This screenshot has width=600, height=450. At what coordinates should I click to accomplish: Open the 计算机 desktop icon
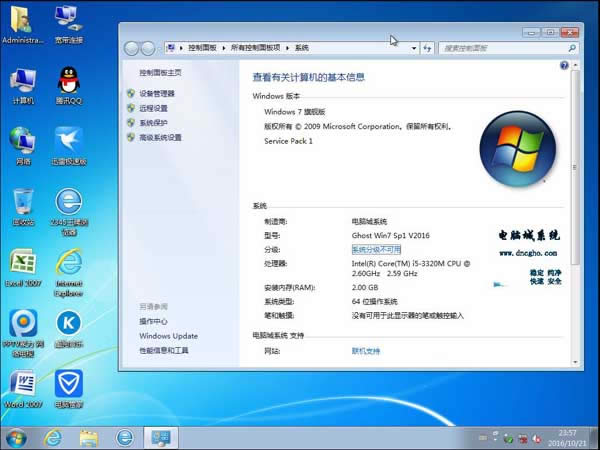pyautogui.click(x=23, y=81)
